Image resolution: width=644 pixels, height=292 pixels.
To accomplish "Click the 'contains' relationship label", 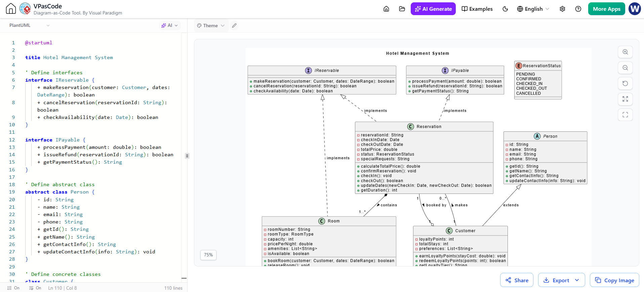I will 389,205.
